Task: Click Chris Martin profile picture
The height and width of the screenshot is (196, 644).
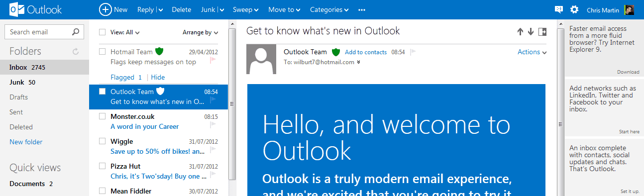Action: pos(629,9)
